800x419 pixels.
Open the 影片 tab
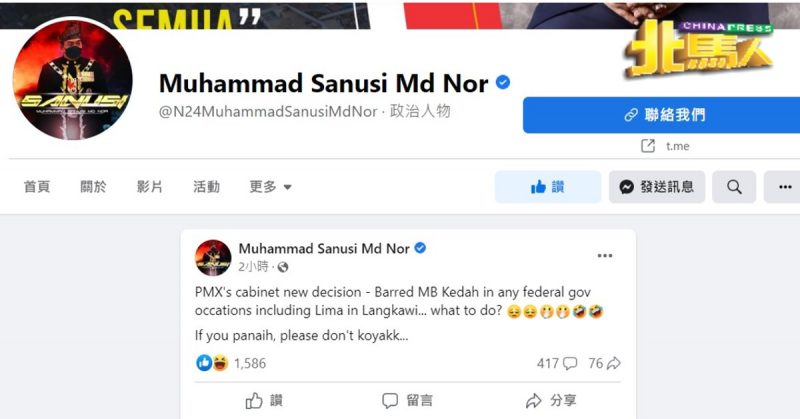pyautogui.click(x=149, y=187)
